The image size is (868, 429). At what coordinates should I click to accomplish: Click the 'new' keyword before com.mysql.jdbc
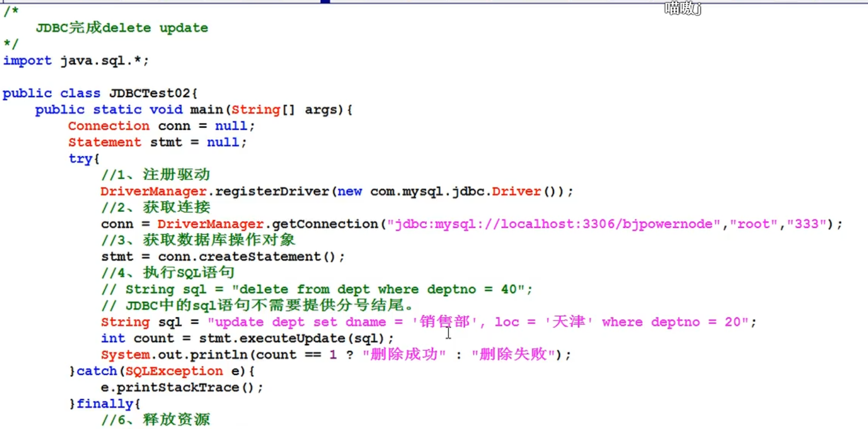point(349,191)
